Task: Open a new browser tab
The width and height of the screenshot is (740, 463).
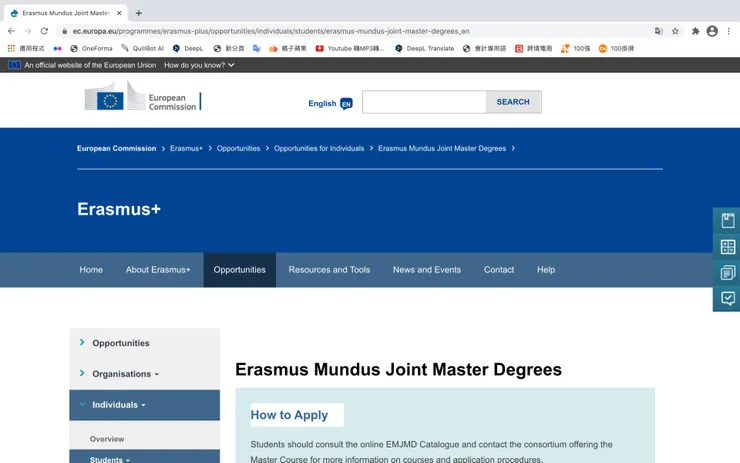Action: [139, 13]
